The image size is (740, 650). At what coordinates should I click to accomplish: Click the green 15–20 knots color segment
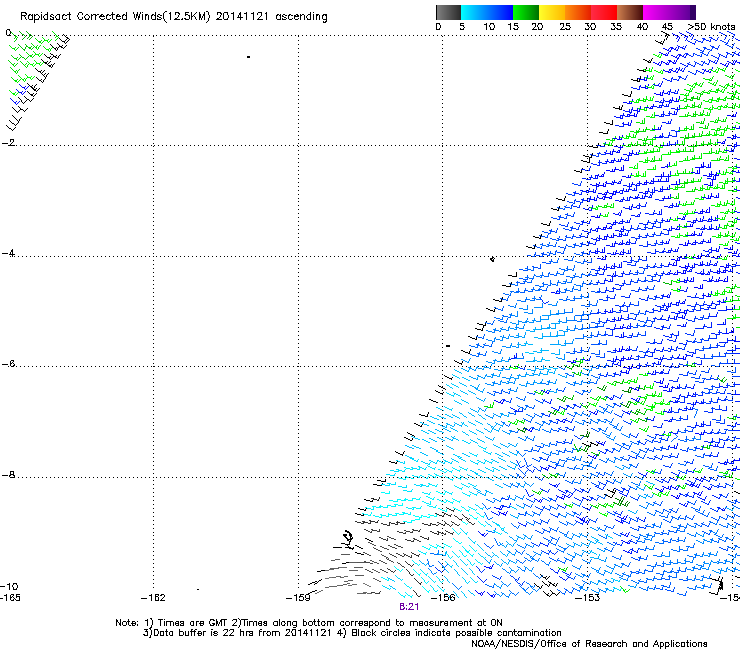[x=526, y=12]
